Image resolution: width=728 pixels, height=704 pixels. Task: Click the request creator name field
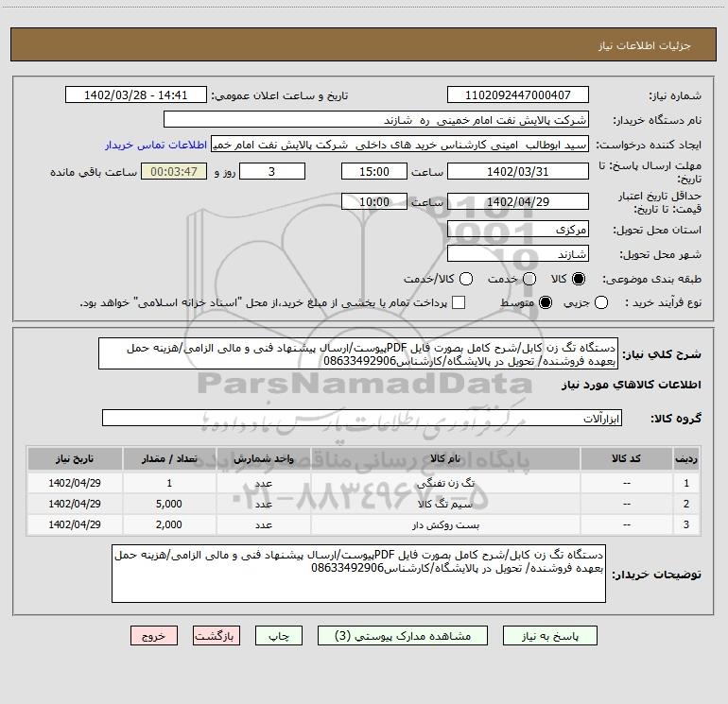click(400, 145)
